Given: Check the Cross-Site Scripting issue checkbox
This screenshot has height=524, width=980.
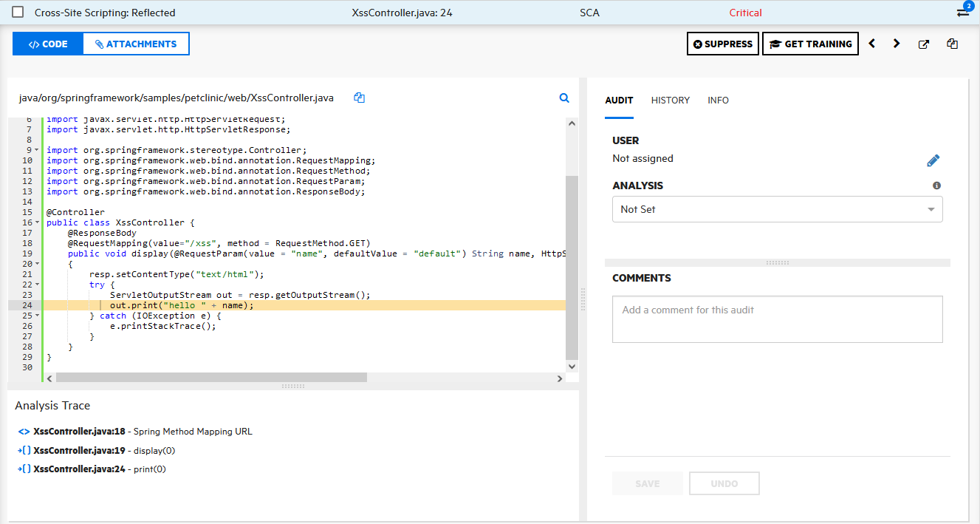Looking at the screenshot, I should click(x=18, y=13).
